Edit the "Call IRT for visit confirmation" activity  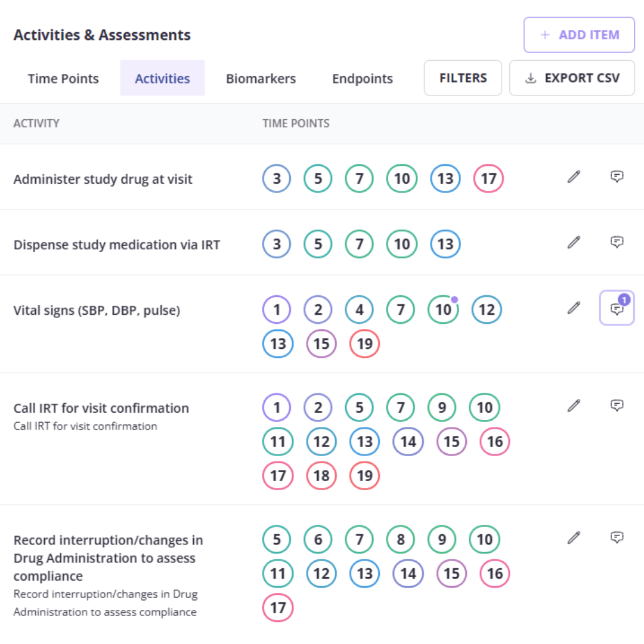point(574,405)
